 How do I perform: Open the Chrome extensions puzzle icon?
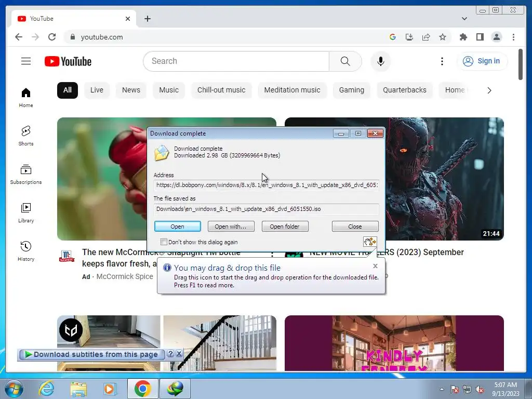tap(463, 37)
